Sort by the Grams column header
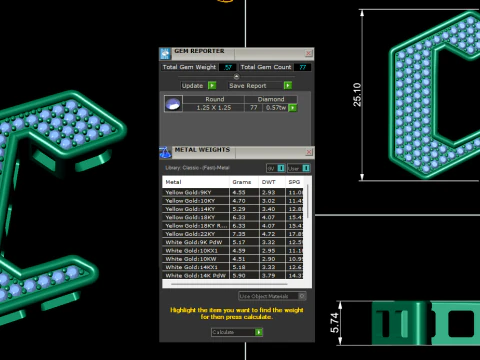The width and height of the screenshot is (480, 360). pyautogui.click(x=244, y=182)
